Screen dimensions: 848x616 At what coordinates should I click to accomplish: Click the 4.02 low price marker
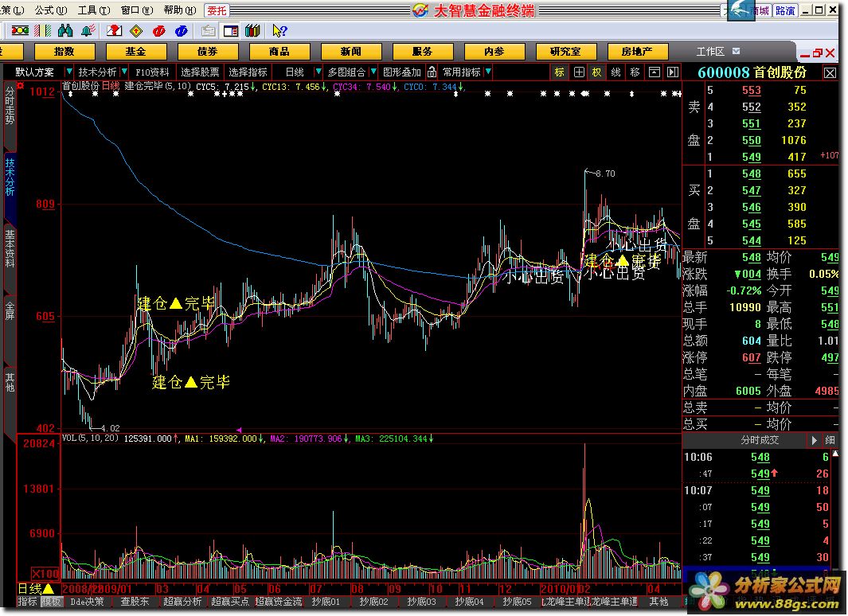[110, 428]
